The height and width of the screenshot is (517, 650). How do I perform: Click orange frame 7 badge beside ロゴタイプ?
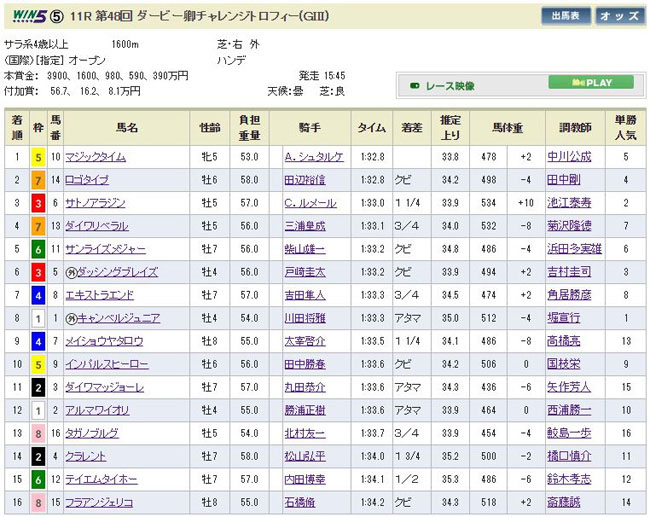click(x=38, y=179)
